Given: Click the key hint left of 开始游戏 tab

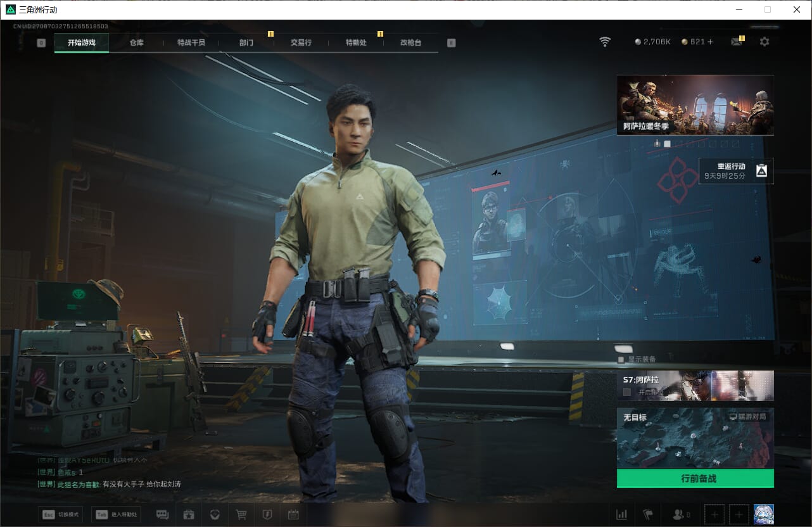Looking at the screenshot, I should 41,43.
